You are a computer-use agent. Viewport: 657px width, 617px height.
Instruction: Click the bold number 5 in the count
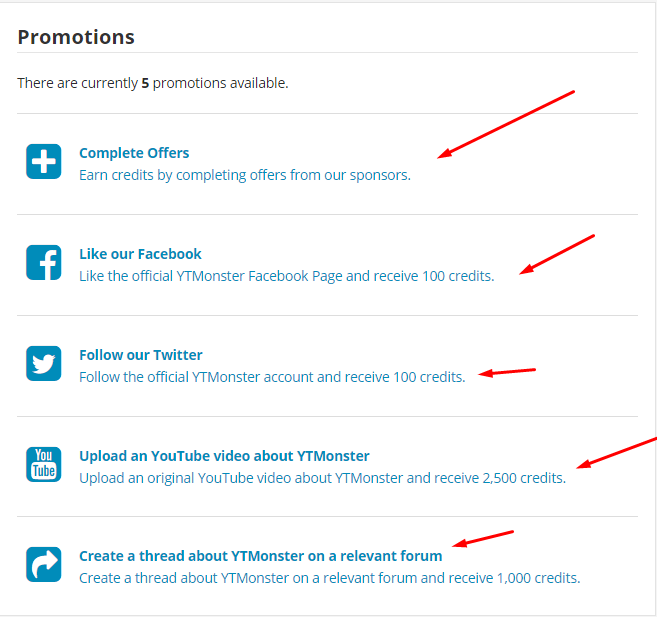click(145, 83)
